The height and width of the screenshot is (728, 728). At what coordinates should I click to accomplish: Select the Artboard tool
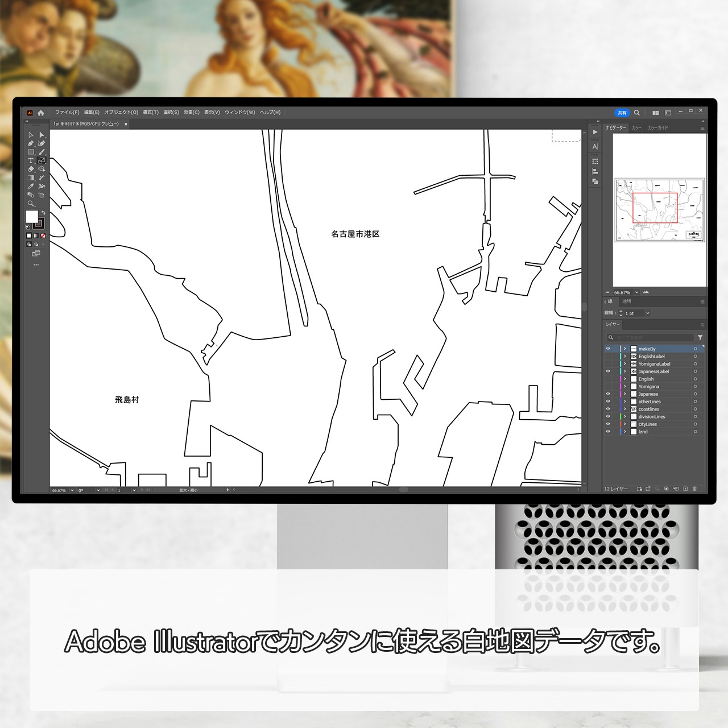[42, 195]
